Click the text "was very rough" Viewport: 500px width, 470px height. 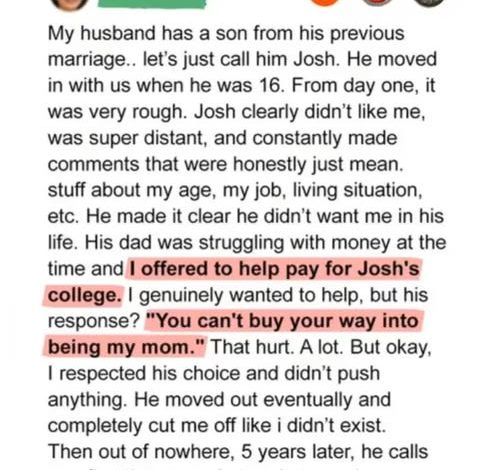[115, 112]
